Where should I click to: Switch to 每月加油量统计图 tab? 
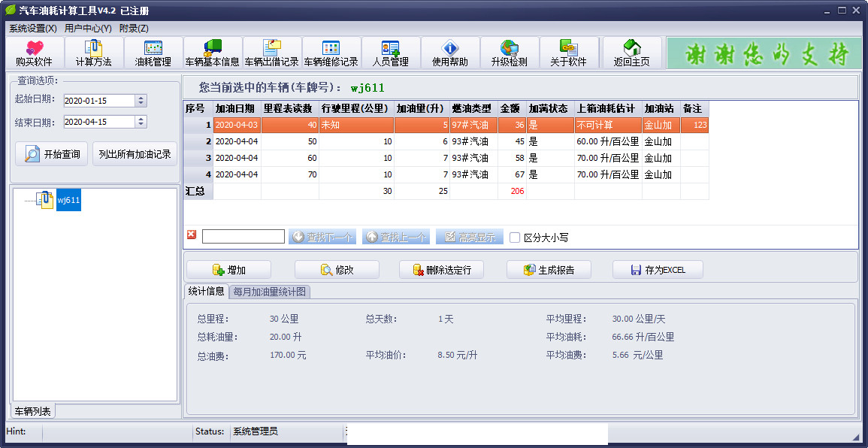[270, 292]
